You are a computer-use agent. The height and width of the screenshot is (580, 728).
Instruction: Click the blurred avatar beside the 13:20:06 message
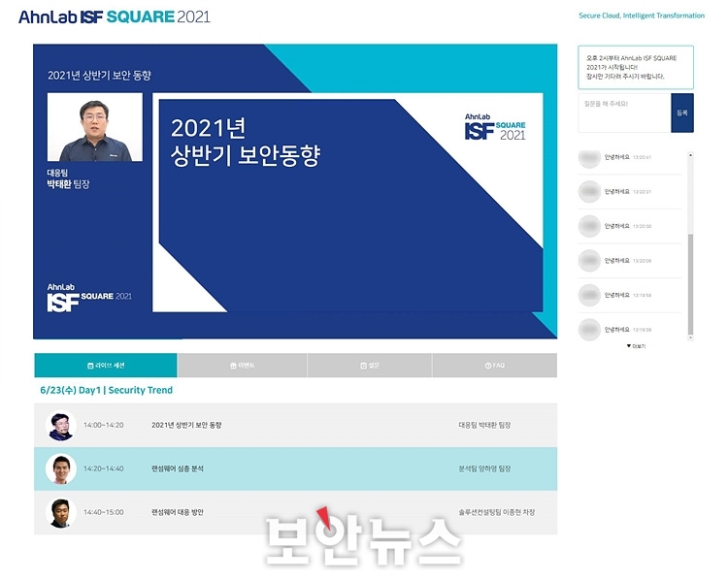[x=589, y=260]
